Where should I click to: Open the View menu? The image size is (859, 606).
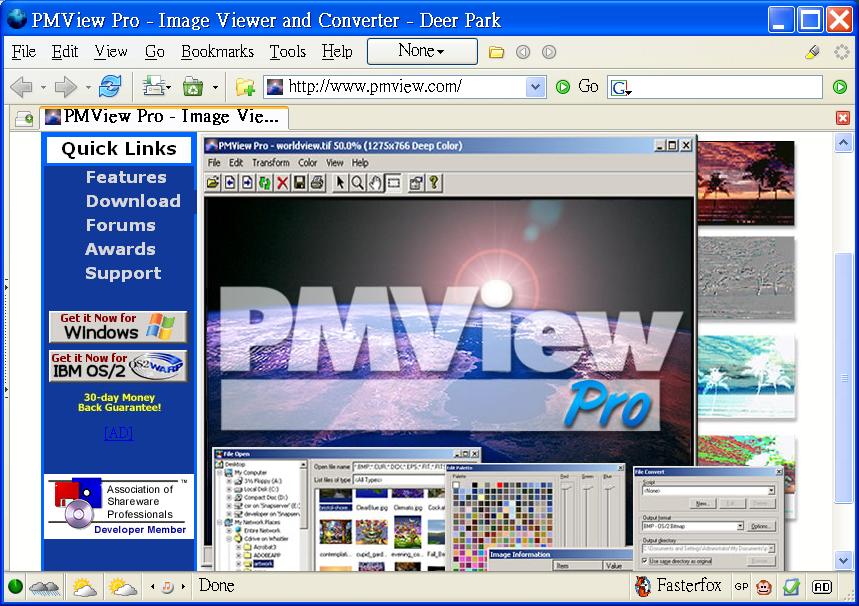pos(111,52)
